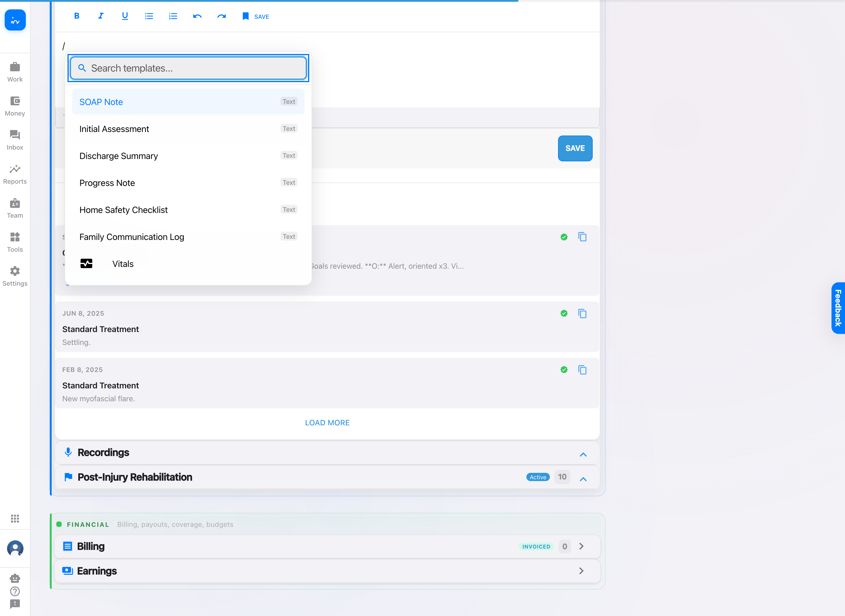
Task: Select the Family Communication Log template
Action: coord(188,237)
